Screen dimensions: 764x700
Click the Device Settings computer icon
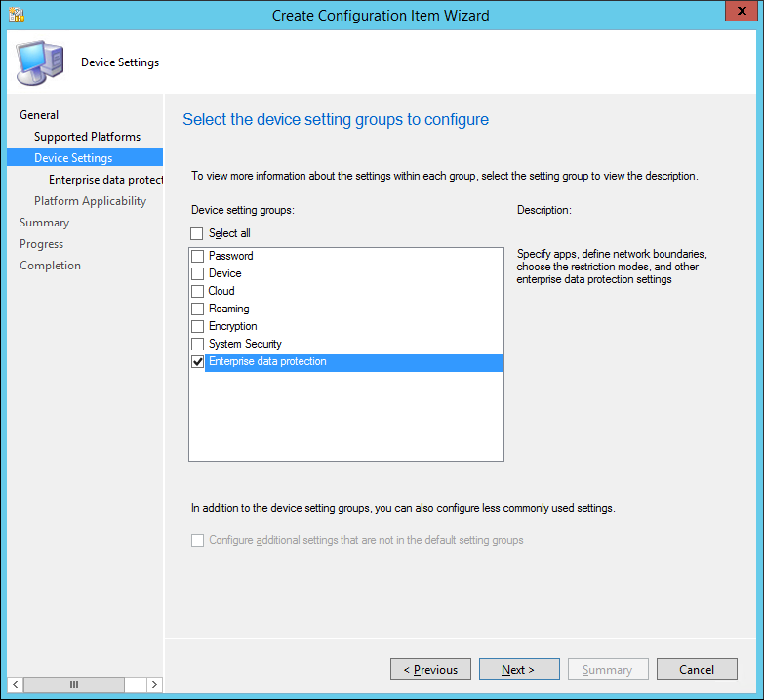(40, 62)
